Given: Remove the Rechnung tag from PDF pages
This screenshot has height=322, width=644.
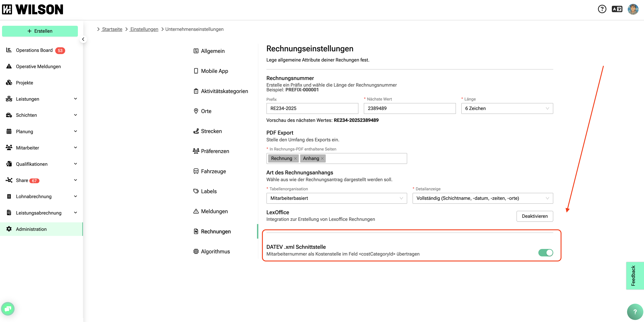Looking at the screenshot, I should click(x=295, y=158).
